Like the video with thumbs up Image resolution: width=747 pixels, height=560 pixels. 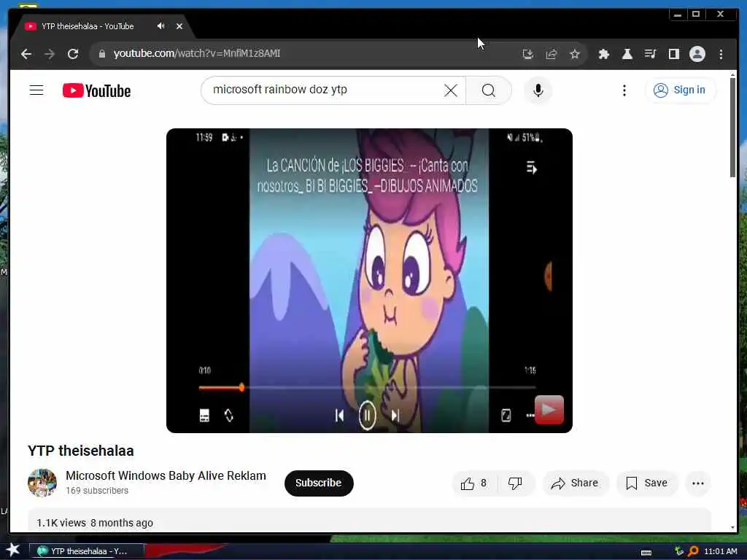[x=474, y=483]
